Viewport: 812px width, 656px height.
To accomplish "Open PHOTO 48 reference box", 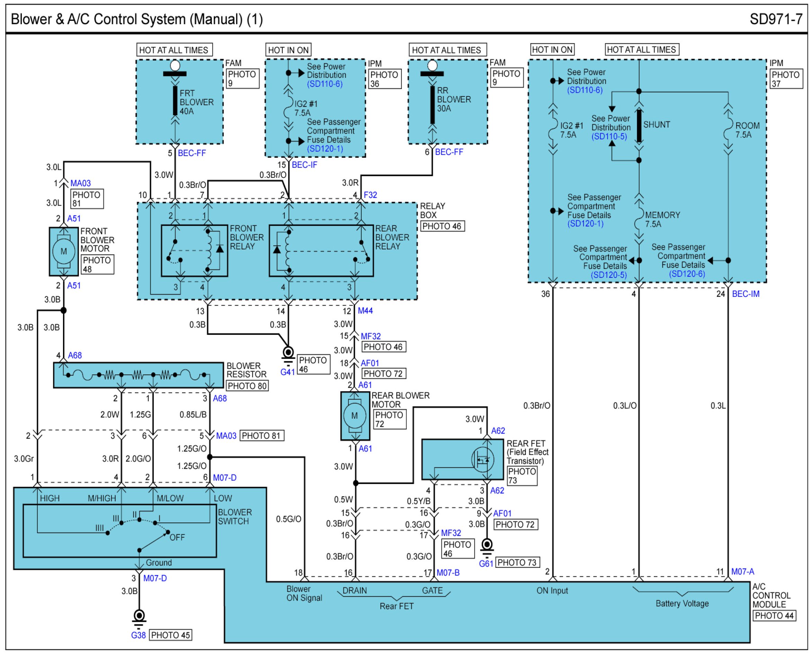I will (x=98, y=265).
